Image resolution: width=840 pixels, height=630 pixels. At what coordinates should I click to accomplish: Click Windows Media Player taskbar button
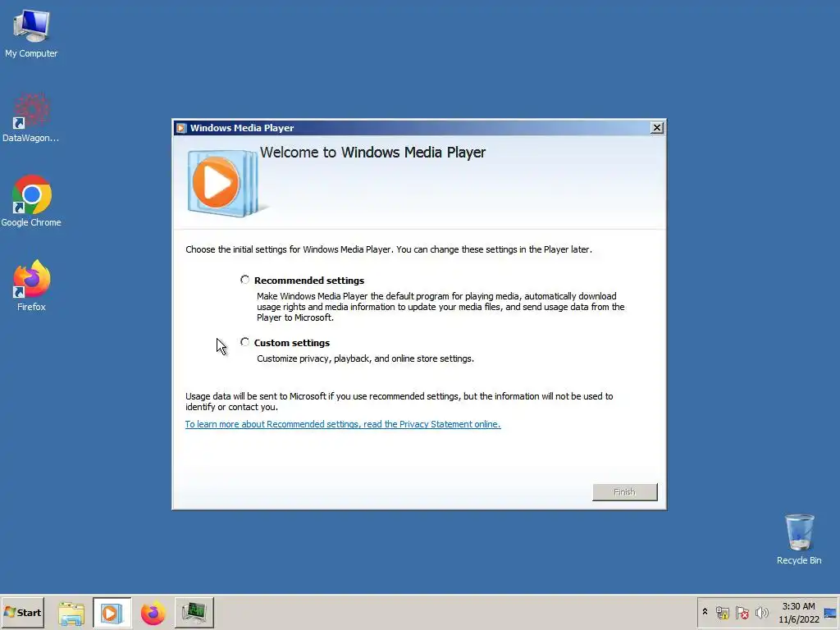point(112,613)
